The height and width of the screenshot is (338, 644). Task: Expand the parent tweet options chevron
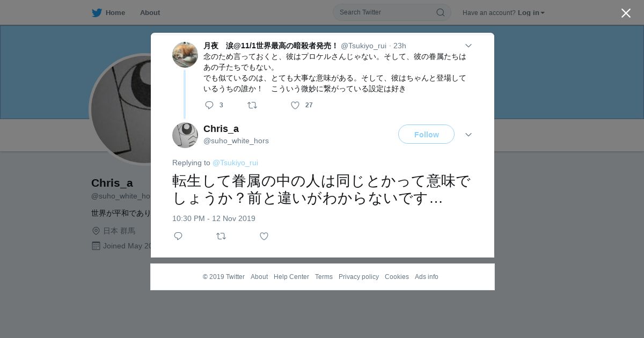469,46
